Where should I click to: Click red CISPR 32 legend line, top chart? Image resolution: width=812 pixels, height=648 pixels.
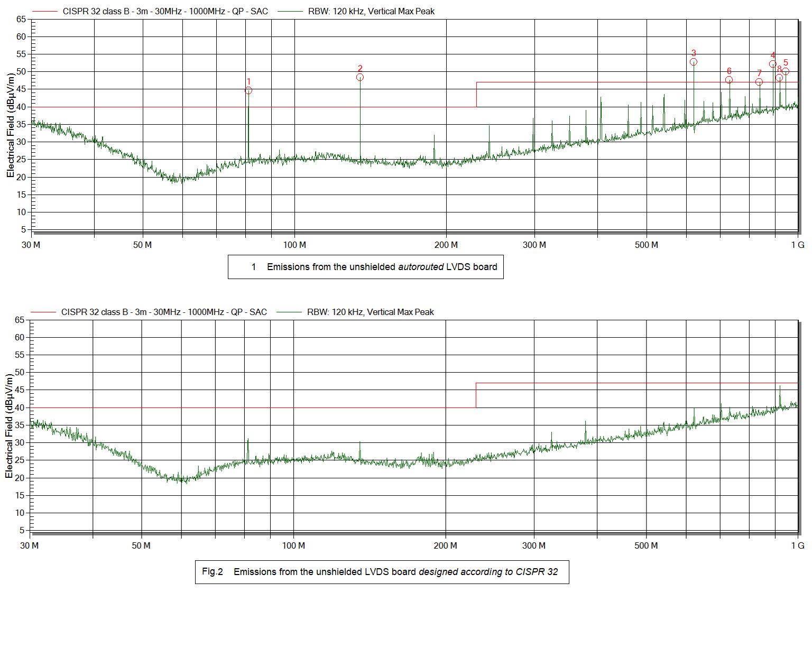[x=44, y=11]
